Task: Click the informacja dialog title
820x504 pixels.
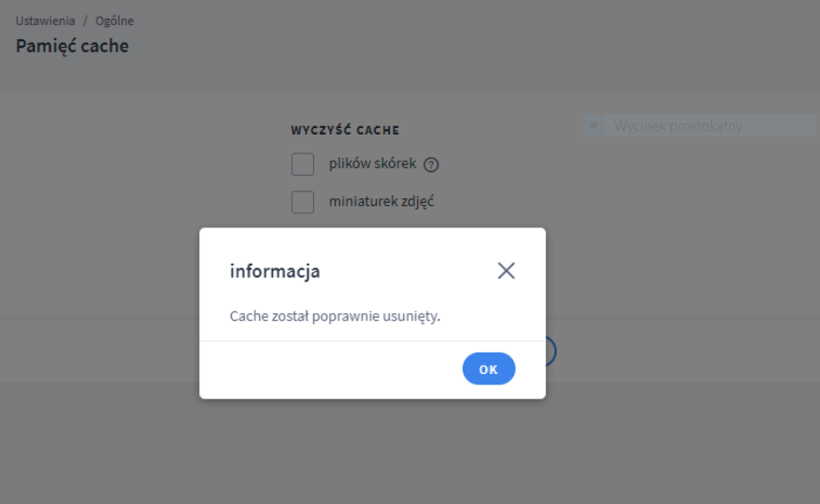Action: [275, 271]
